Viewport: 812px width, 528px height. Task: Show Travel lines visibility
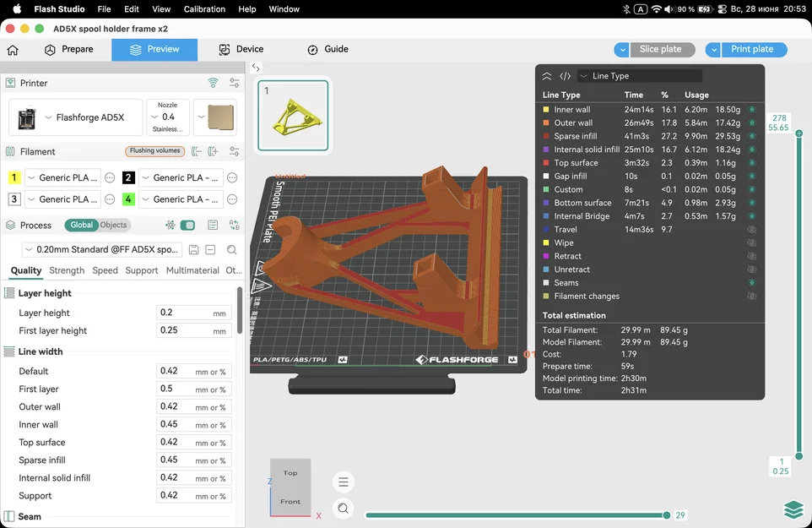pos(752,230)
